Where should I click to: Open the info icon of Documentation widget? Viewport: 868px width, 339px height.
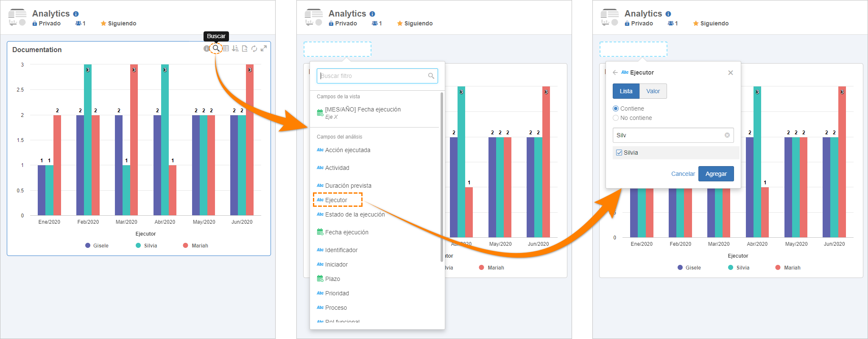click(x=207, y=49)
